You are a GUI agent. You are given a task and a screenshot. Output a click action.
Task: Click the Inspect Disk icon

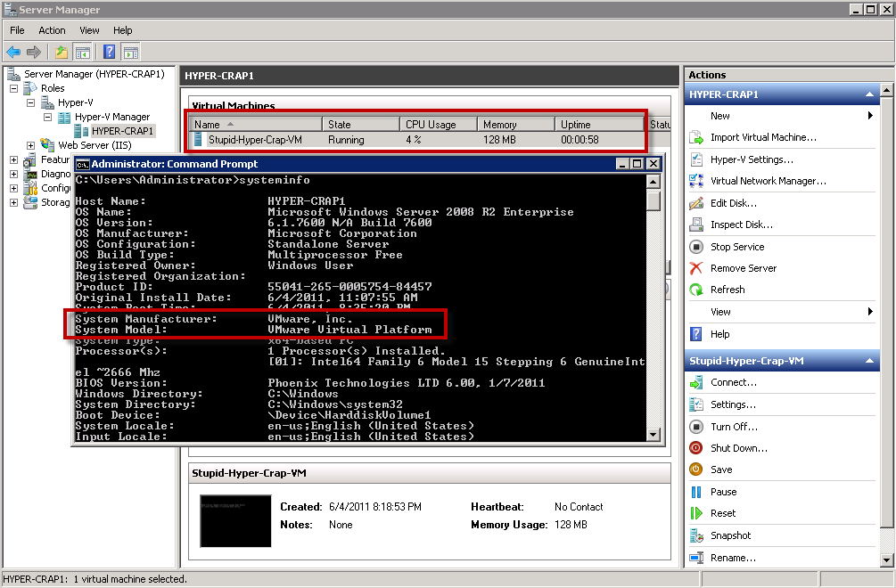[696, 225]
